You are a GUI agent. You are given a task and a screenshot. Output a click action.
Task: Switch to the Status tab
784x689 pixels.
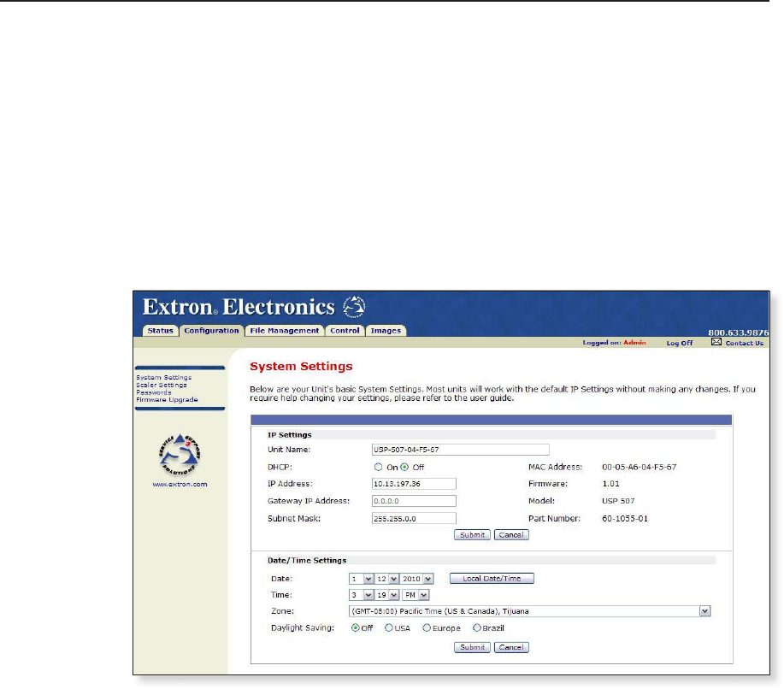[x=160, y=331]
